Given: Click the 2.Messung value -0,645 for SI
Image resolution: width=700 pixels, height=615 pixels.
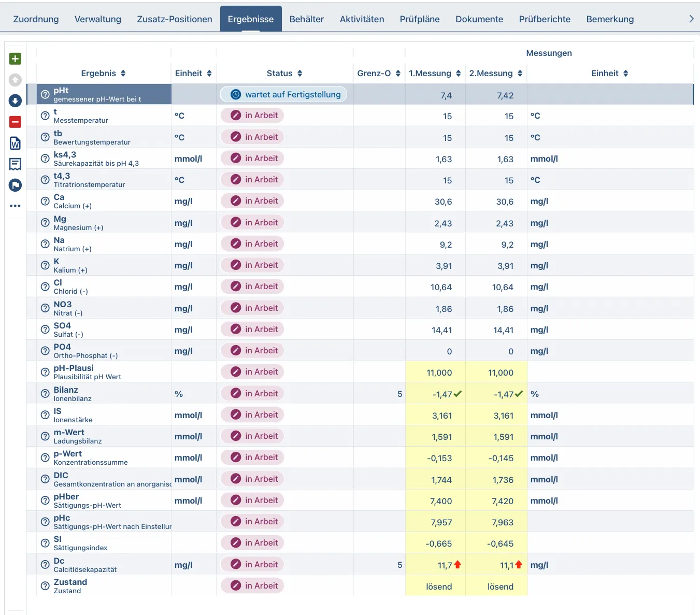Looking at the screenshot, I should tap(500, 544).
